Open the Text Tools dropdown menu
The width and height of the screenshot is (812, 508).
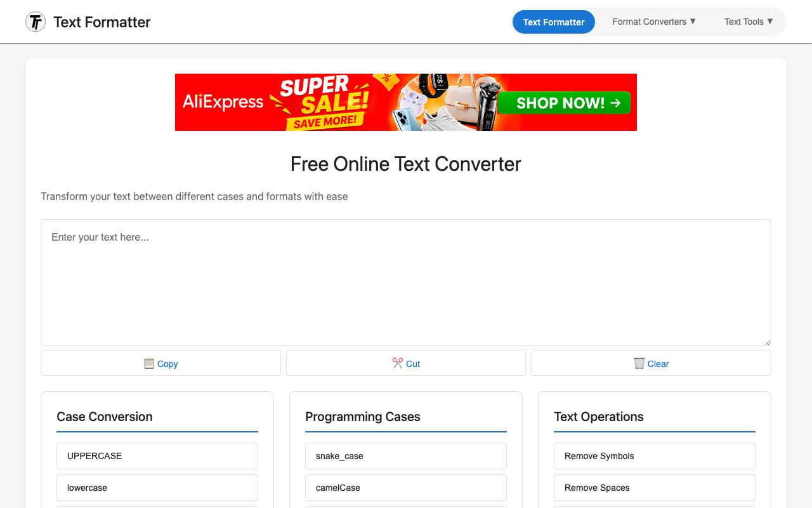click(x=749, y=22)
